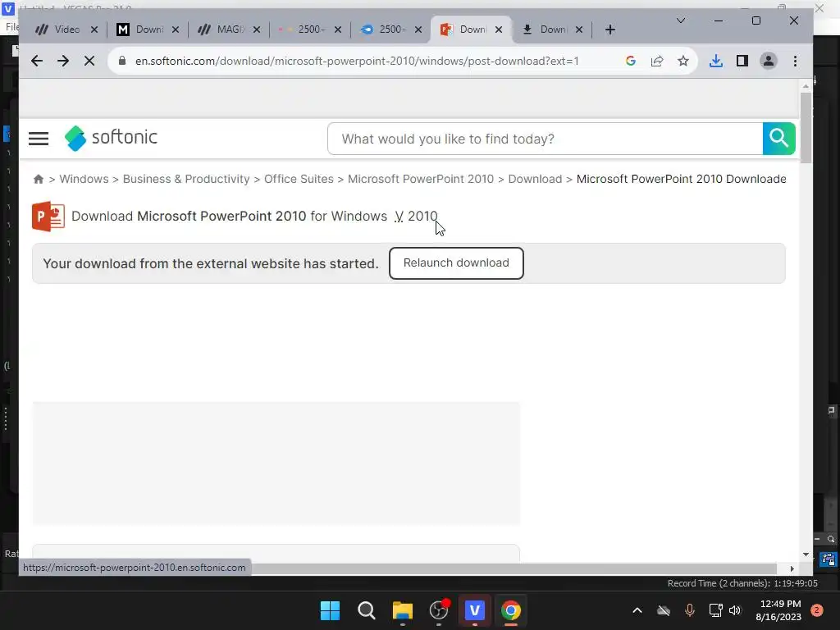840x630 pixels.
Task: Go back to the previous page
Action: point(36,61)
